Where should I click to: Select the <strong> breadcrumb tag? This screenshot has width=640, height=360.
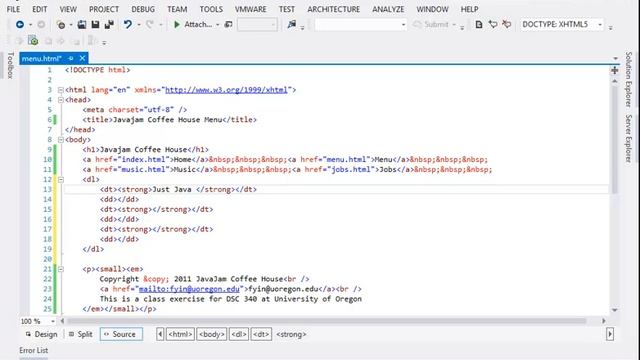pyautogui.click(x=291, y=334)
